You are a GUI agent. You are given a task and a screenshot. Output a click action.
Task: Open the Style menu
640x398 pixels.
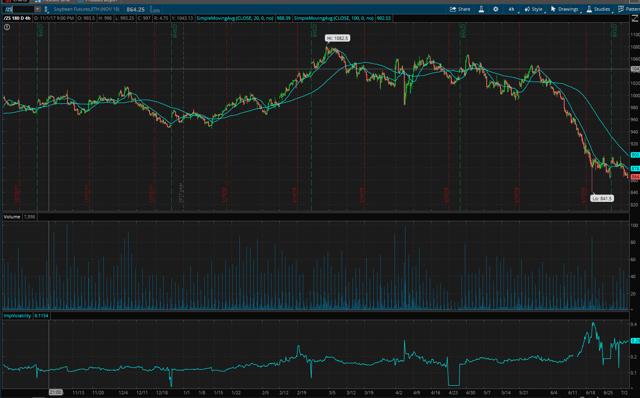pyautogui.click(x=534, y=9)
